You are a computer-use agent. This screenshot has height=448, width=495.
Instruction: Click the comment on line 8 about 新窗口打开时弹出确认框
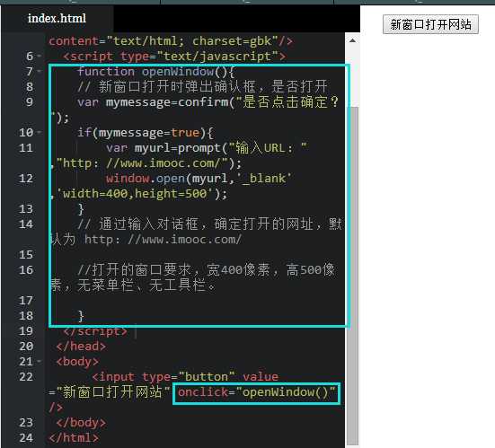click(x=202, y=87)
